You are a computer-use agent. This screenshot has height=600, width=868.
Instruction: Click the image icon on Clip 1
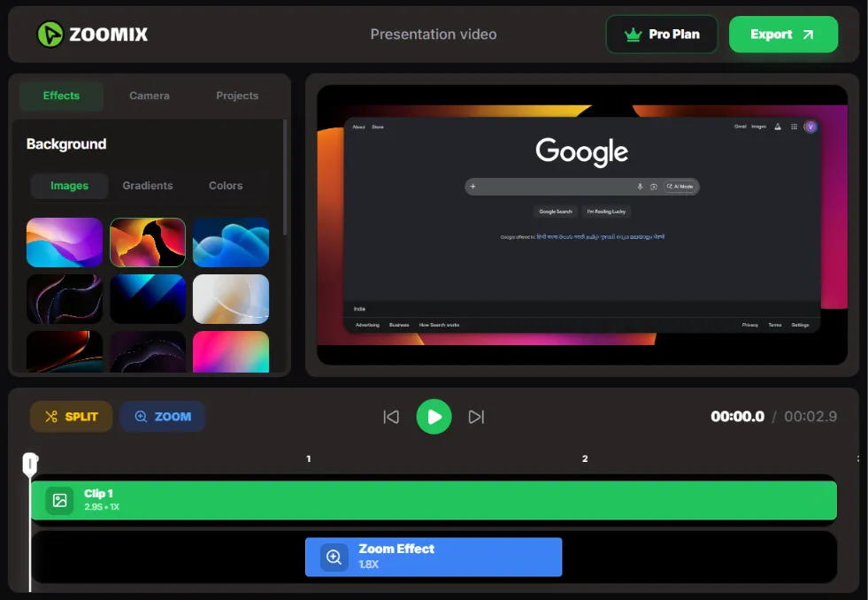[x=60, y=500]
